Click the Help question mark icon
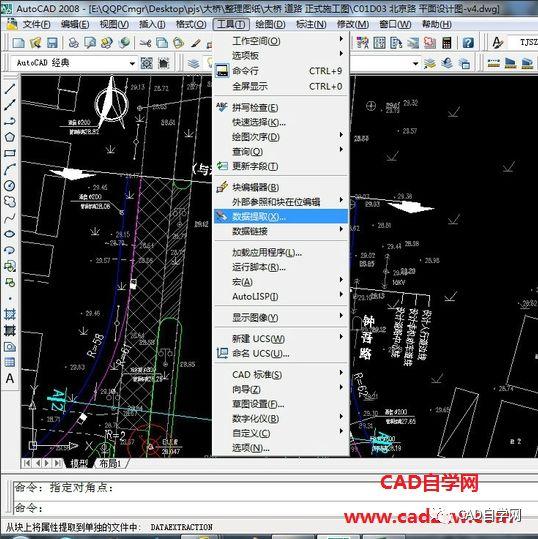This screenshot has height=539, width=538. 468,43
